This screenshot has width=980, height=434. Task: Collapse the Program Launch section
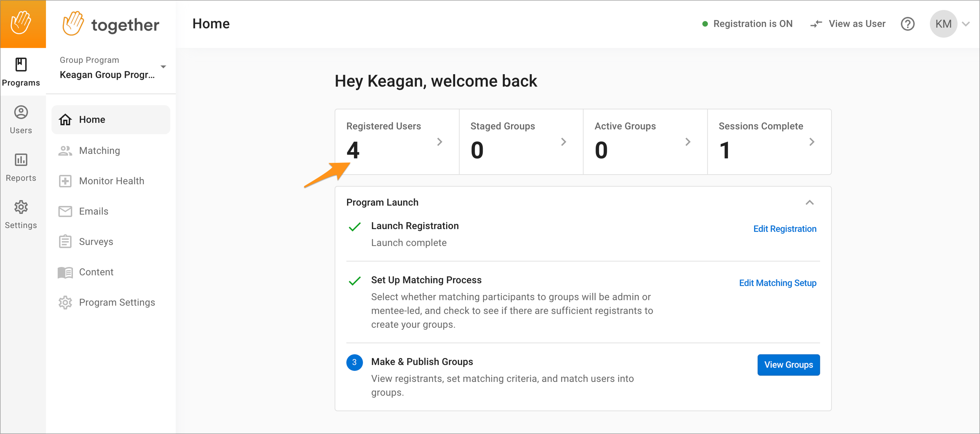tap(809, 203)
